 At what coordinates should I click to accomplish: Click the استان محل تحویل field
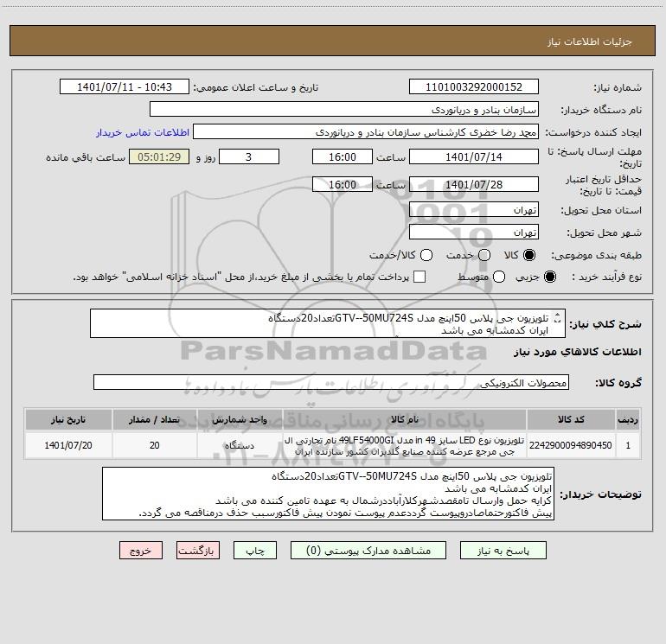pyautogui.click(x=474, y=209)
